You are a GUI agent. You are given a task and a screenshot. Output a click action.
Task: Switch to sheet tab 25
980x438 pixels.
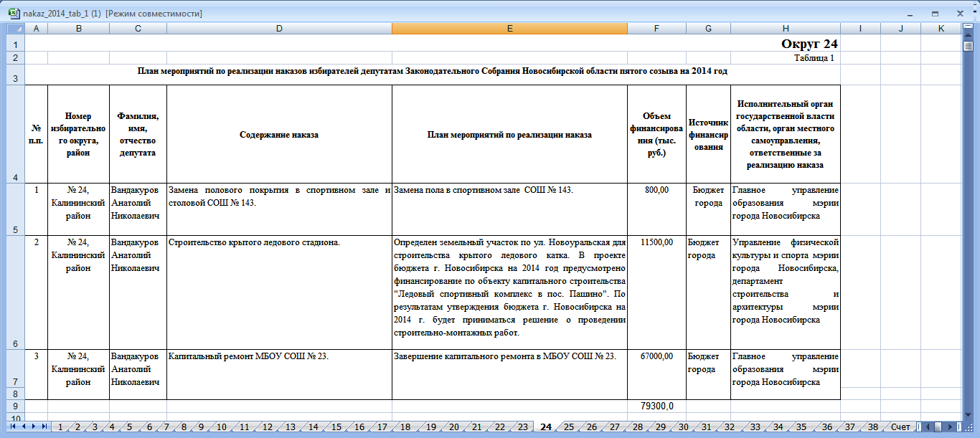tap(569, 427)
